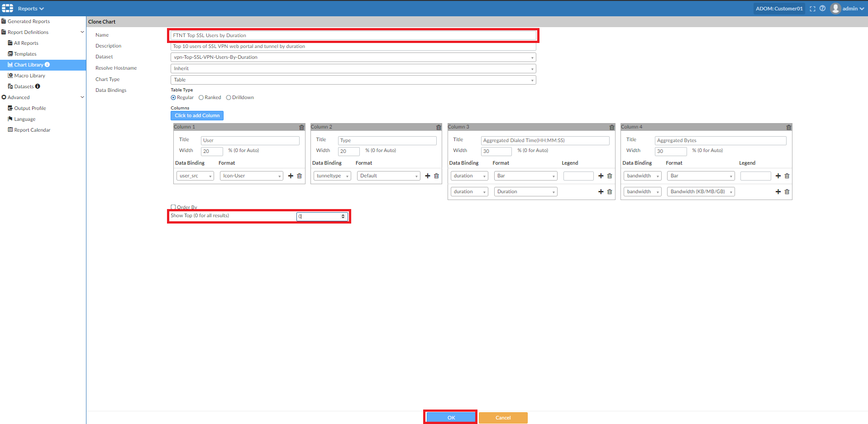Toggle fullscreen mode icon in header
Image resolution: width=868 pixels, height=424 pixels.
[x=812, y=9]
